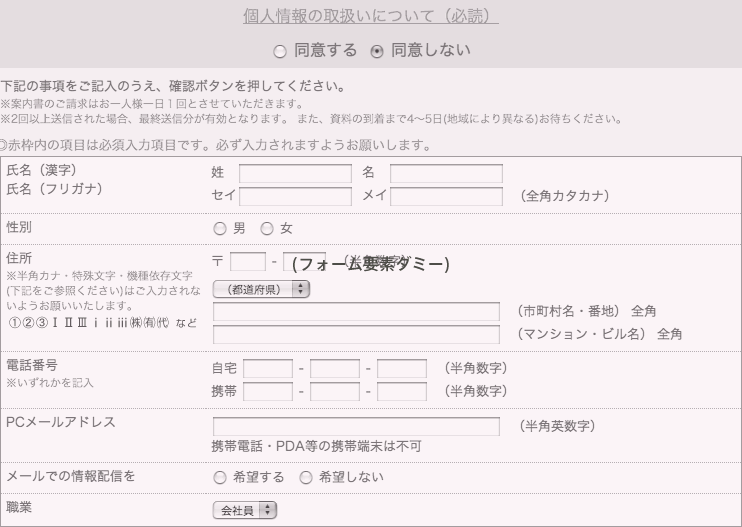Click the first 携帯 phone number box

[268, 391]
